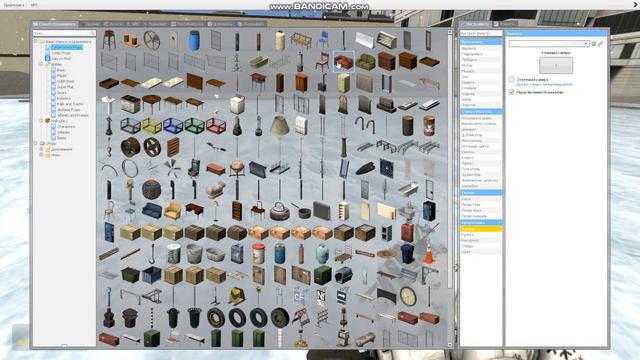640x360 pixels.
Task: Spawn the red explosive barrel prop
Action: (x=429, y=126)
